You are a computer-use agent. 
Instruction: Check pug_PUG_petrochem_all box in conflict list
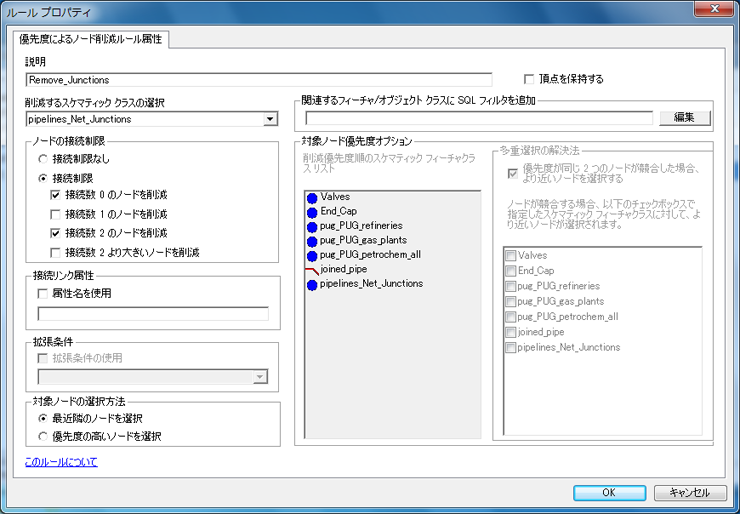510,317
